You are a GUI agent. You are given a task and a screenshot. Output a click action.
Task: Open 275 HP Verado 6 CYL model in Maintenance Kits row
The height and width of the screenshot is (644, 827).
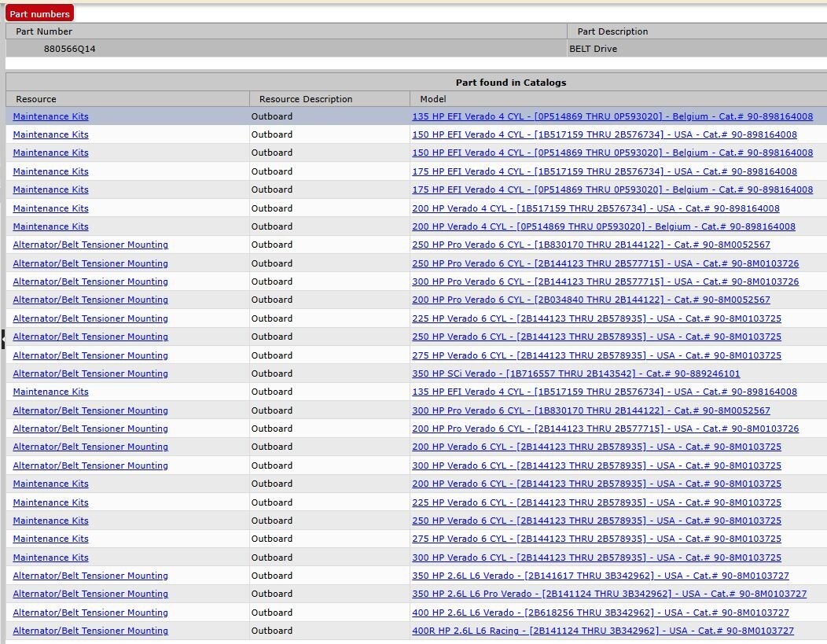pos(597,539)
